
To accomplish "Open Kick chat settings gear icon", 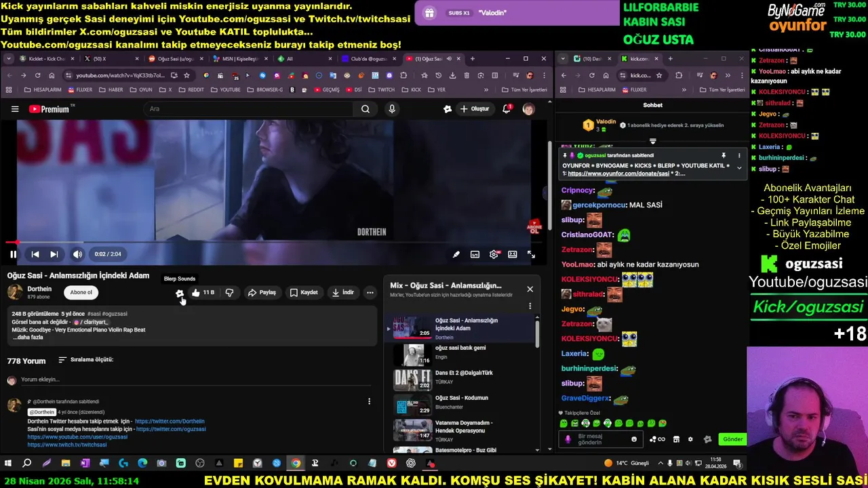I will click(690, 439).
